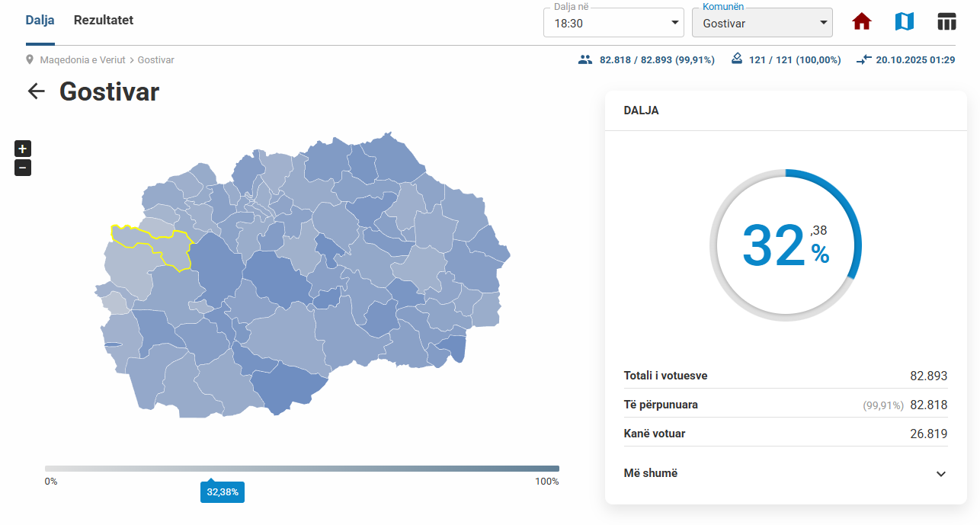Click the red home icon
This screenshot has height=525, width=980.
coord(862,22)
